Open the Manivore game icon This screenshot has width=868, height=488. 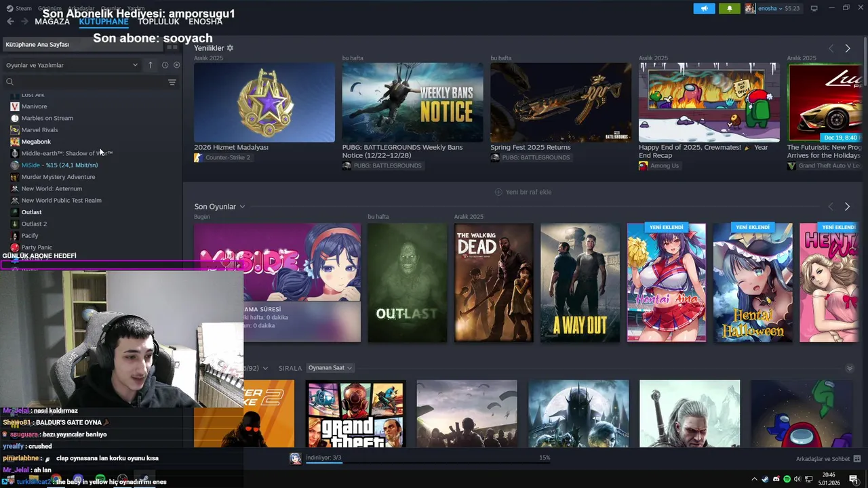pos(15,106)
